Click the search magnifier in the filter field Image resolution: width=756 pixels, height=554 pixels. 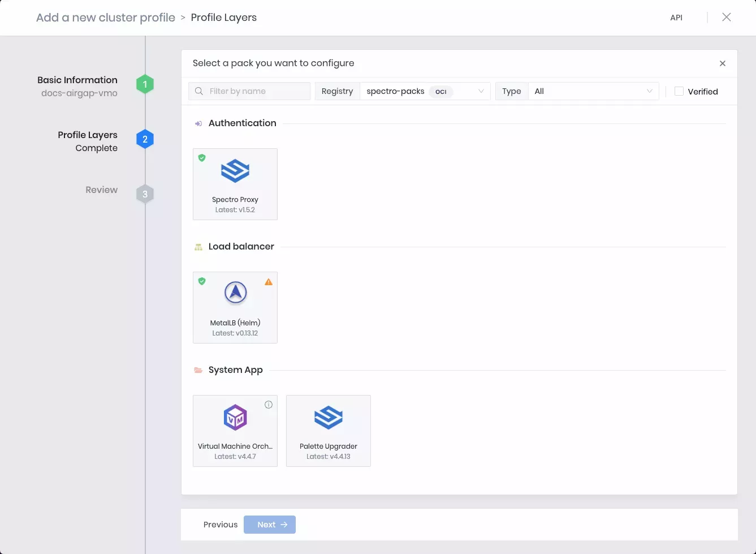pyautogui.click(x=198, y=91)
